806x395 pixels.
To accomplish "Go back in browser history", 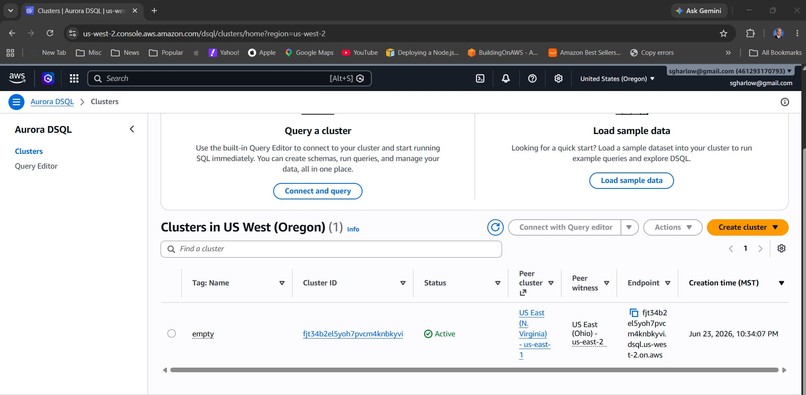I will [12, 33].
